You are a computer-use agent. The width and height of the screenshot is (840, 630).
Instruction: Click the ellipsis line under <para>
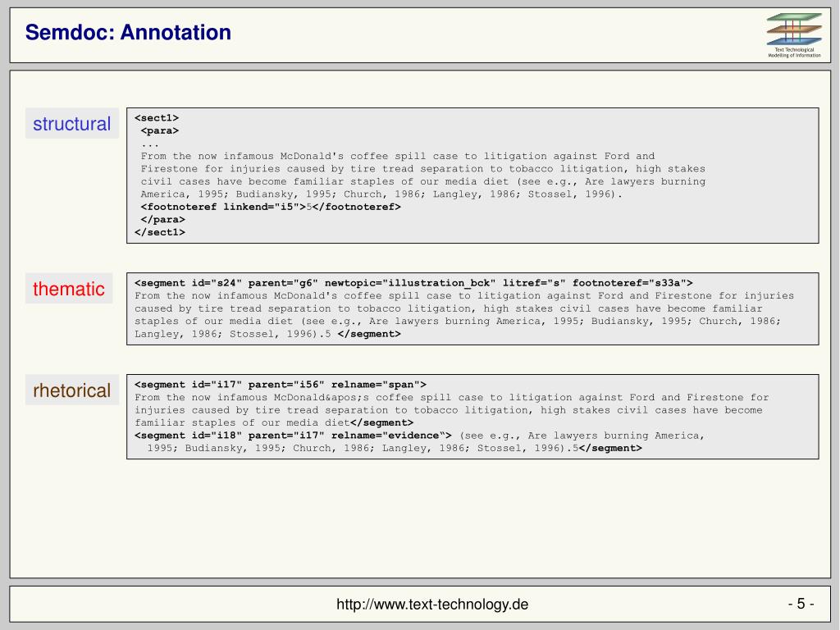[150, 144]
